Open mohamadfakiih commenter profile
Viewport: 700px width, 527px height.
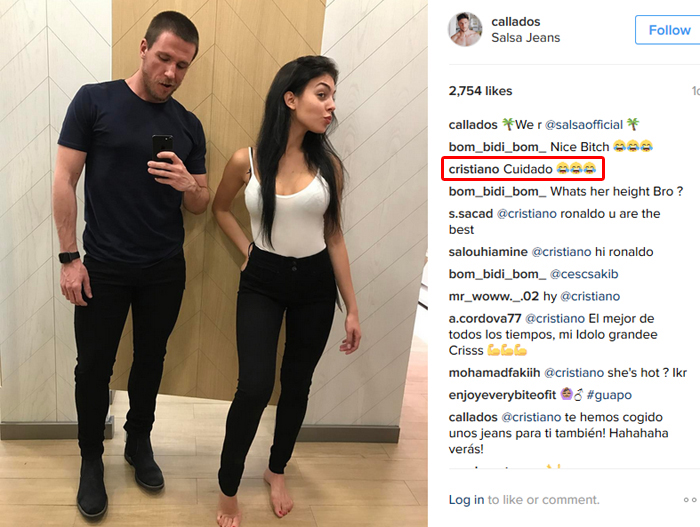[494, 372]
